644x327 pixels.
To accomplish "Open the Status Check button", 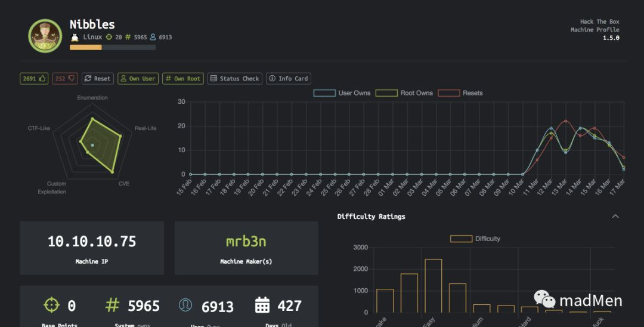I will 235,78.
